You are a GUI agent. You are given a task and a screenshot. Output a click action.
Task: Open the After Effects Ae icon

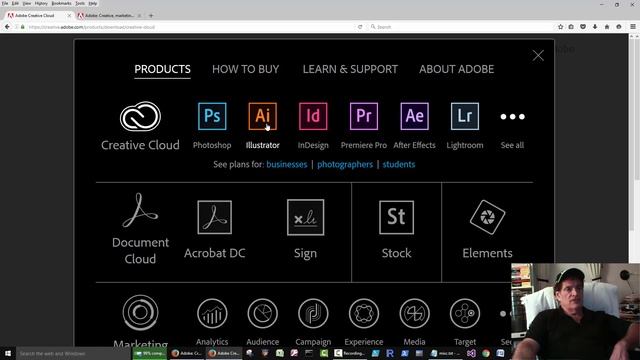tap(414, 116)
